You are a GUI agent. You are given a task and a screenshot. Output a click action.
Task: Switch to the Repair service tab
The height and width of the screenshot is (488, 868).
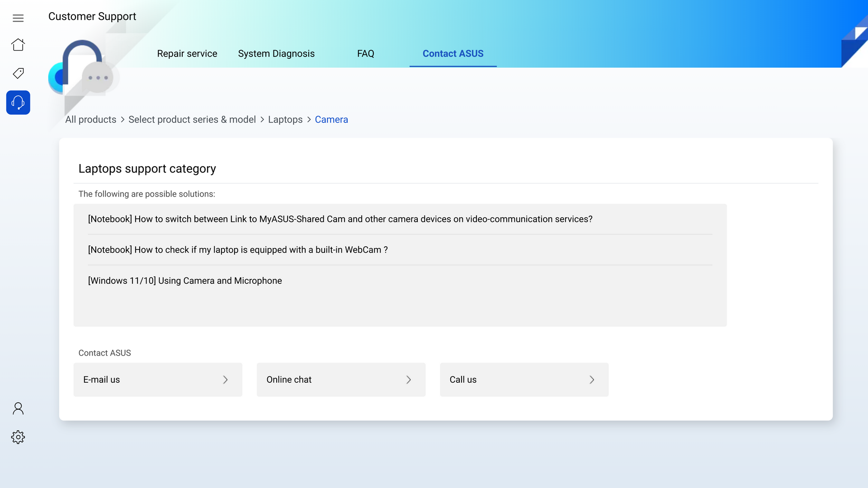(187, 53)
